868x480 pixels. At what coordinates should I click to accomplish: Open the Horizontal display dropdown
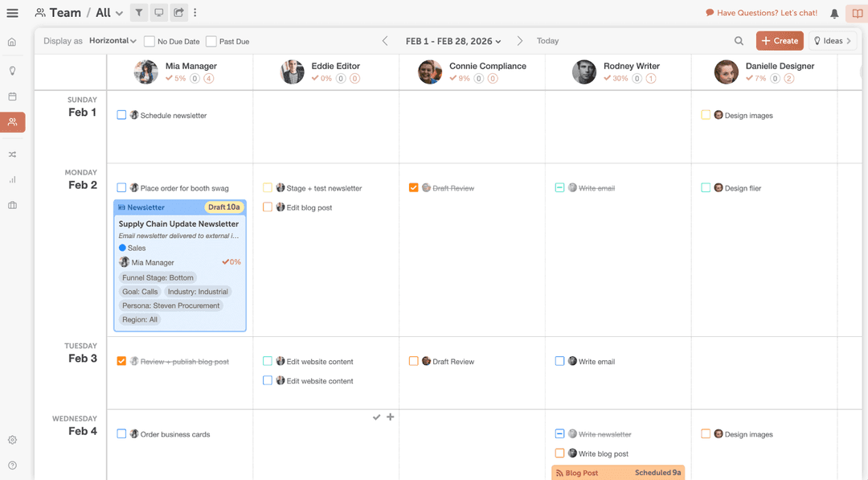pyautogui.click(x=113, y=41)
